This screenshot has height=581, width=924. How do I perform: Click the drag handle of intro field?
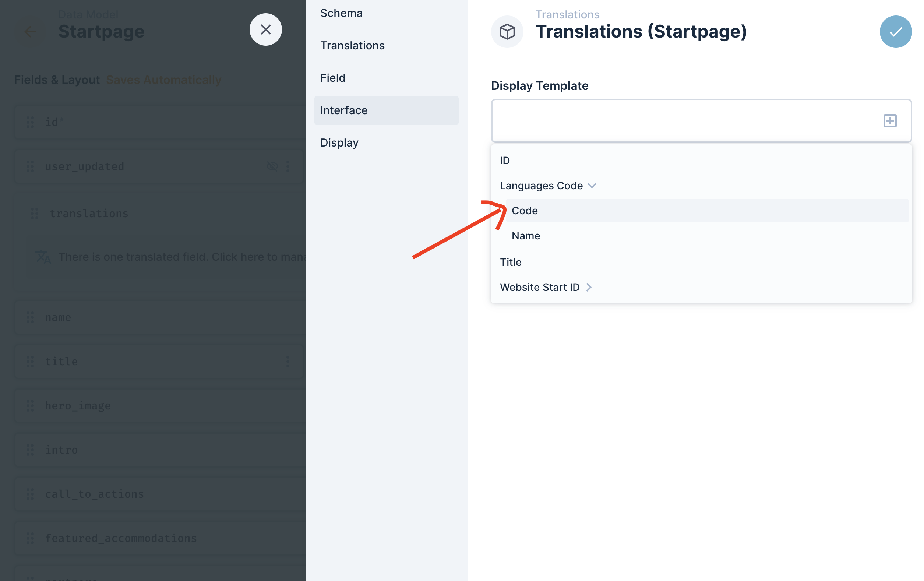[30, 450]
